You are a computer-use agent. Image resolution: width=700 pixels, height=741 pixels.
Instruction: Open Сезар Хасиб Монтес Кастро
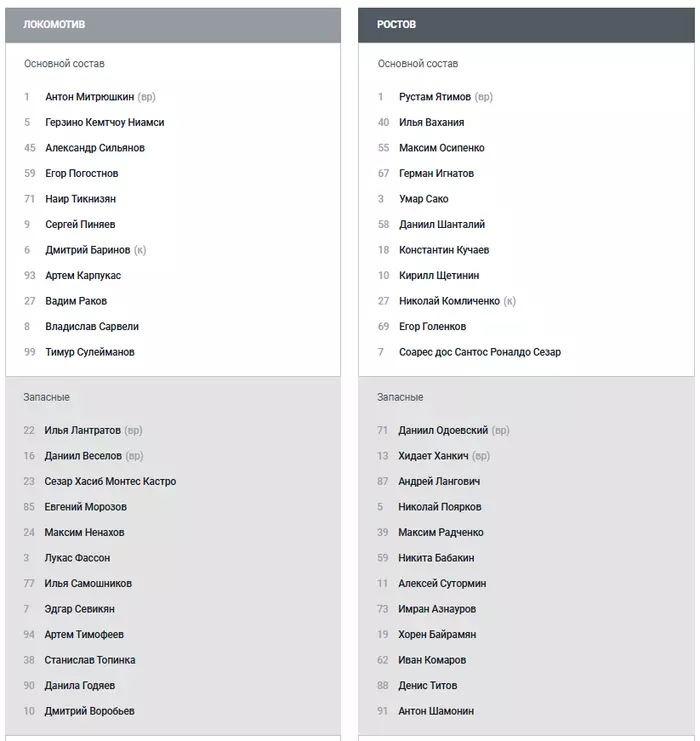(x=110, y=481)
